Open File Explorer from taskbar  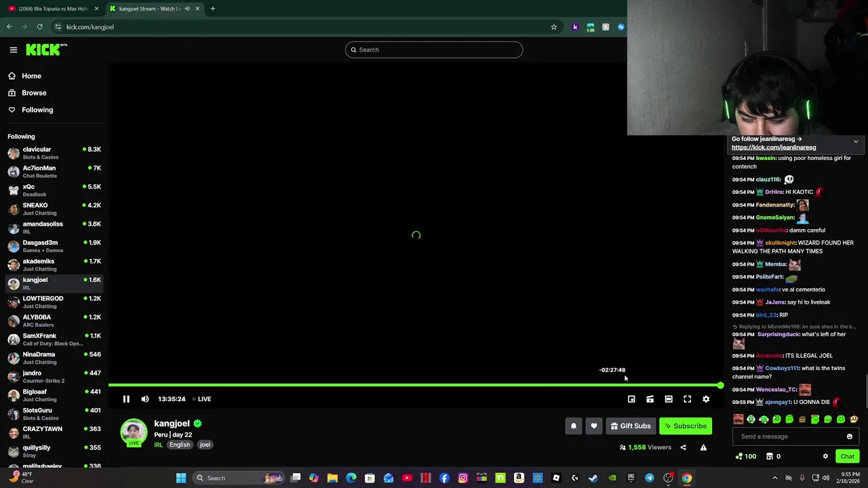coord(332,479)
